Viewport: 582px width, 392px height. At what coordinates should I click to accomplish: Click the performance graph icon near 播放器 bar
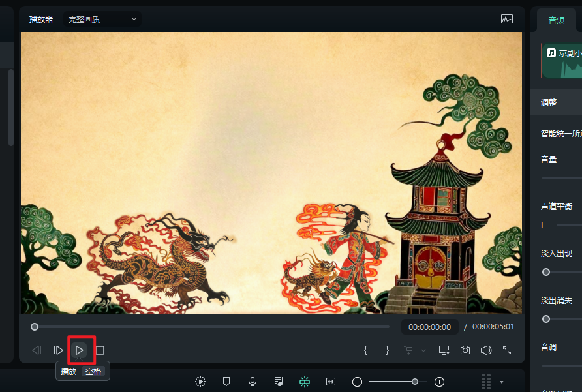point(507,19)
